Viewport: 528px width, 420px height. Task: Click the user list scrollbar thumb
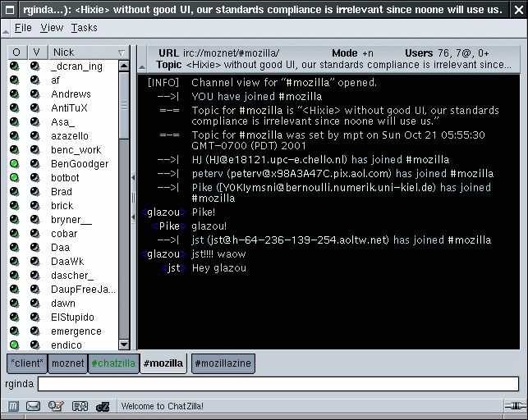[124, 105]
